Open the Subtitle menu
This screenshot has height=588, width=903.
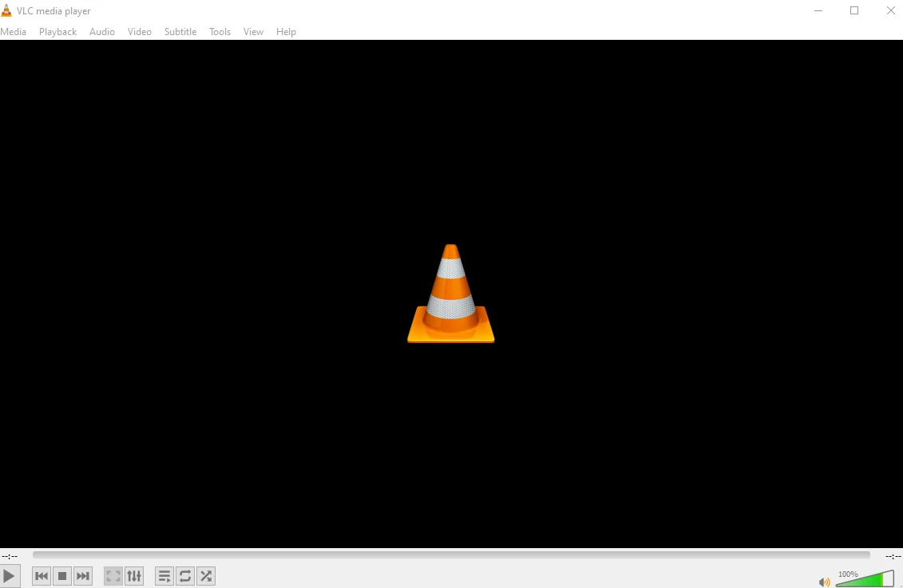coord(180,31)
